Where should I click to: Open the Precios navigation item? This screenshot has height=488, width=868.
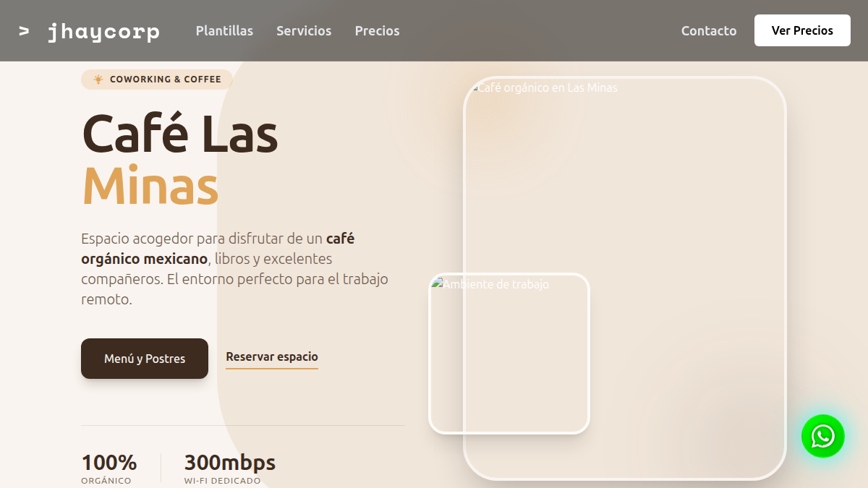377,30
